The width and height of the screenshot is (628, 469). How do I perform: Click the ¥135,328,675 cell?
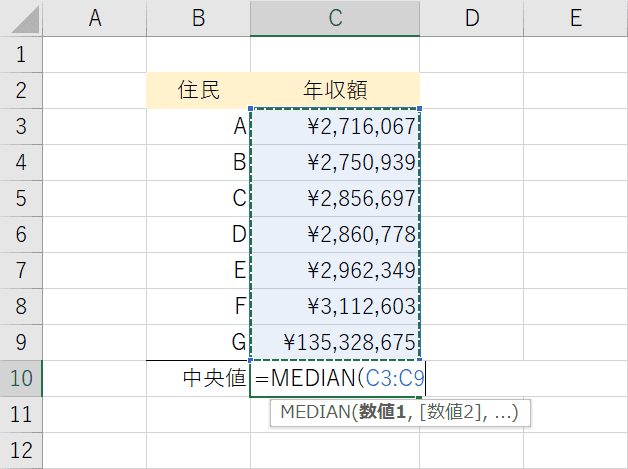(x=335, y=342)
